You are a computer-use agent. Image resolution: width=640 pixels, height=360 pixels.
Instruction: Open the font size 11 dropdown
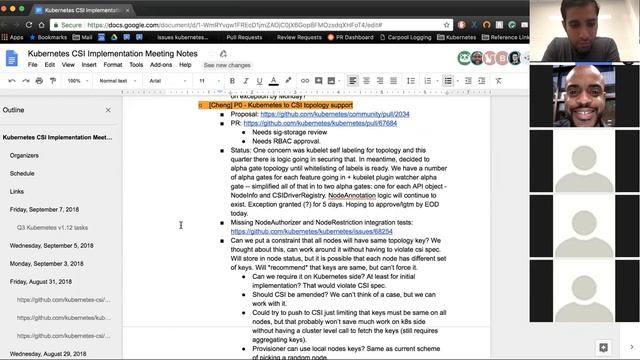tap(209, 81)
